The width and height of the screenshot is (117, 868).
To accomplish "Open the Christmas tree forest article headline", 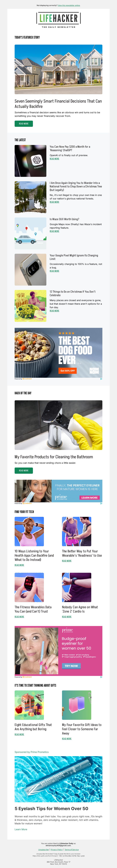I will 76,186.
